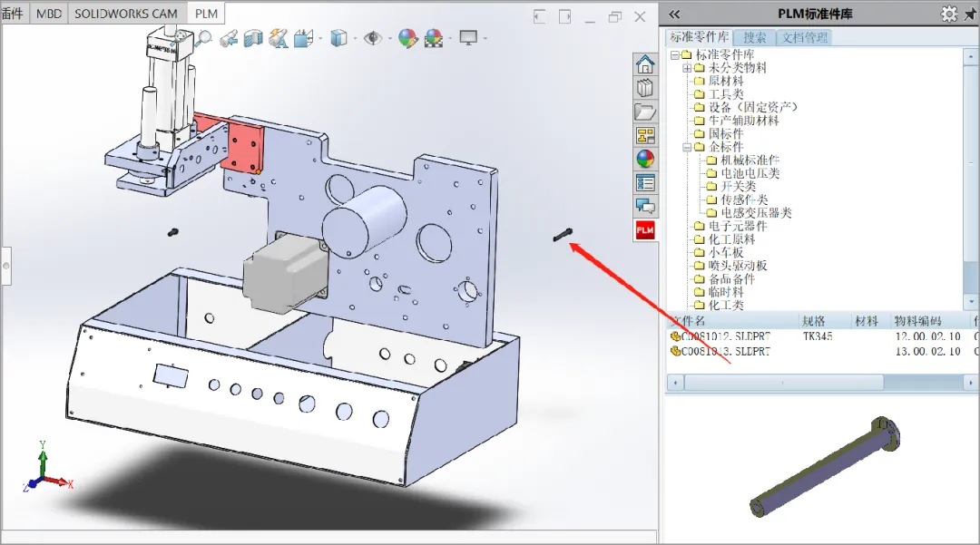This screenshot has width=980, height=545.
Task: Click the Previous View toolbar icon
Action: coord(229,38)
